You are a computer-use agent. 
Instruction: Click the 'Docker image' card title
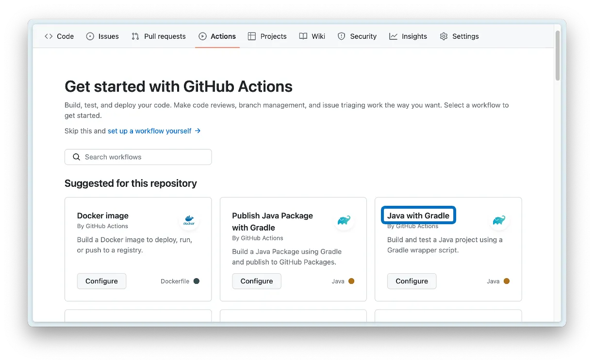[x=103, y=216]
